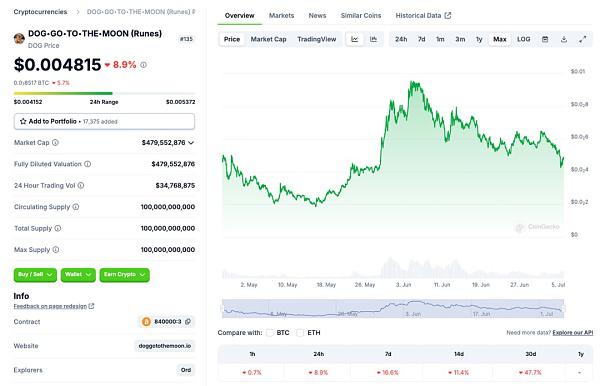This screenshot has height=386, width=600.
Task: Download chart data icon
Action: click(564, 39)
